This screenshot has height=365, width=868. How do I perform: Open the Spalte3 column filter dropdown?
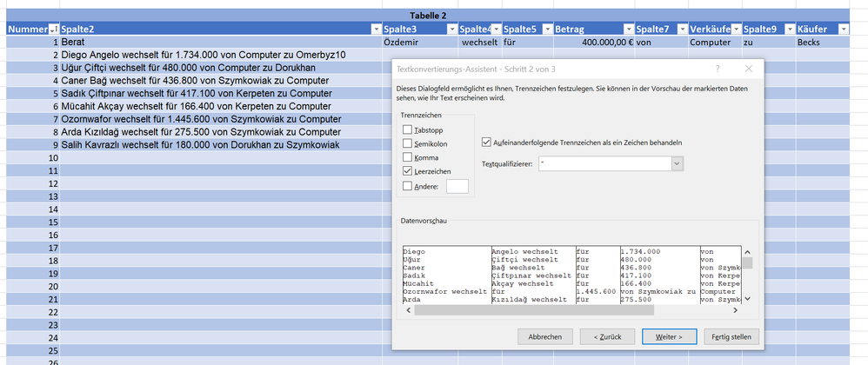[x=451, y=30]
